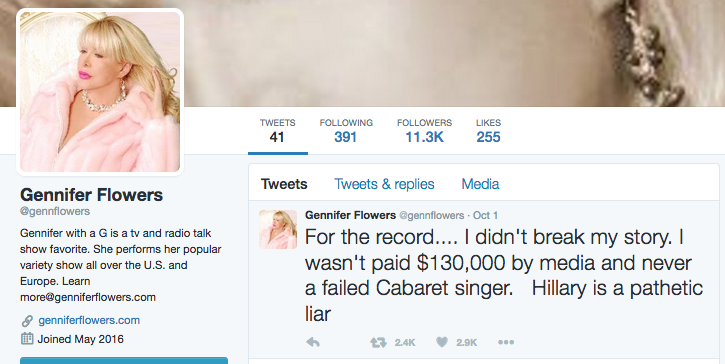Open the tweet's more options ellipsis
725x364 pixels.
(x=506, y=342)
